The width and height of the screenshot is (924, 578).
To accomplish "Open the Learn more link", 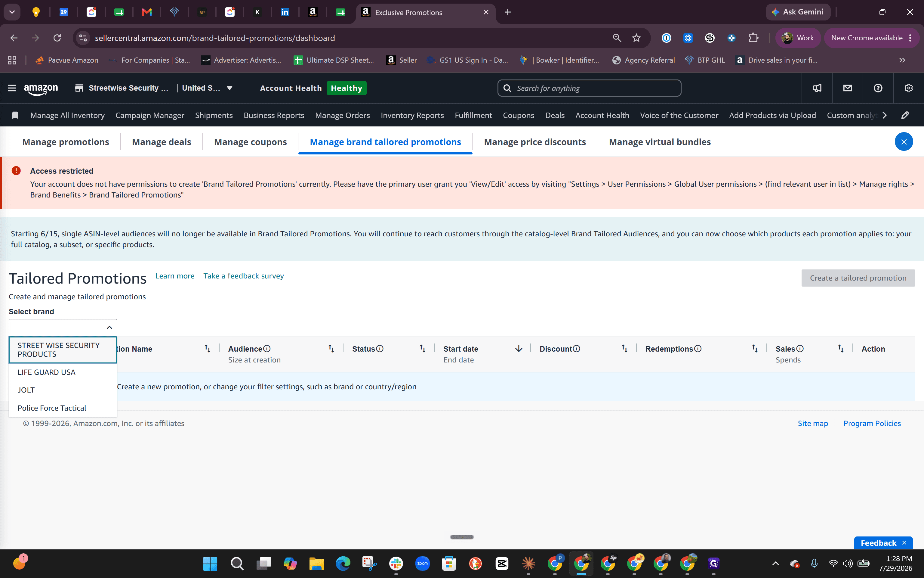I will [x=175, y=276].
